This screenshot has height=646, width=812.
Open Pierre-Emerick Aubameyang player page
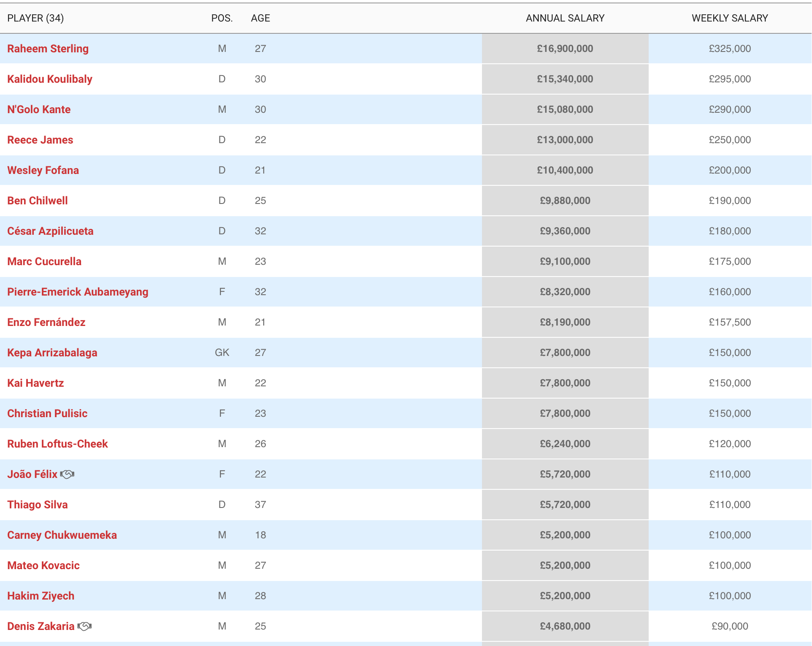[x=78, y=292]
